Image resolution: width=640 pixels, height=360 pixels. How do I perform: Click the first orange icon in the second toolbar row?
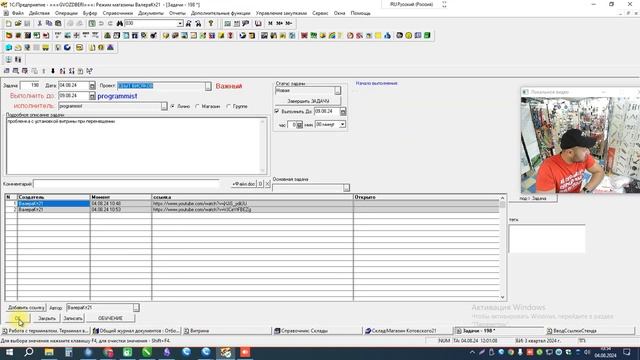click(x=9, y=36)
